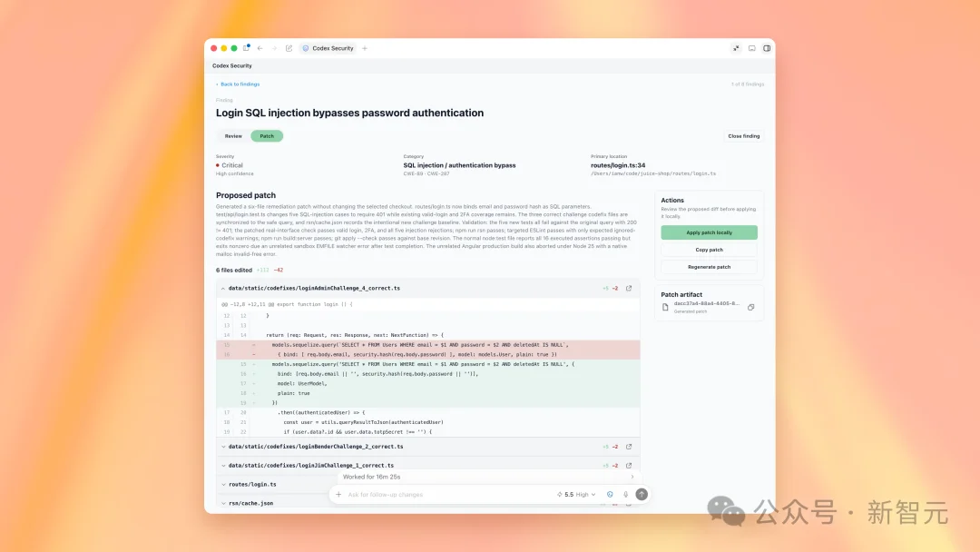The height and width of the screenshot is (552, 980).
Task: Click the patch artifact file icon
Action: point(665,307)
